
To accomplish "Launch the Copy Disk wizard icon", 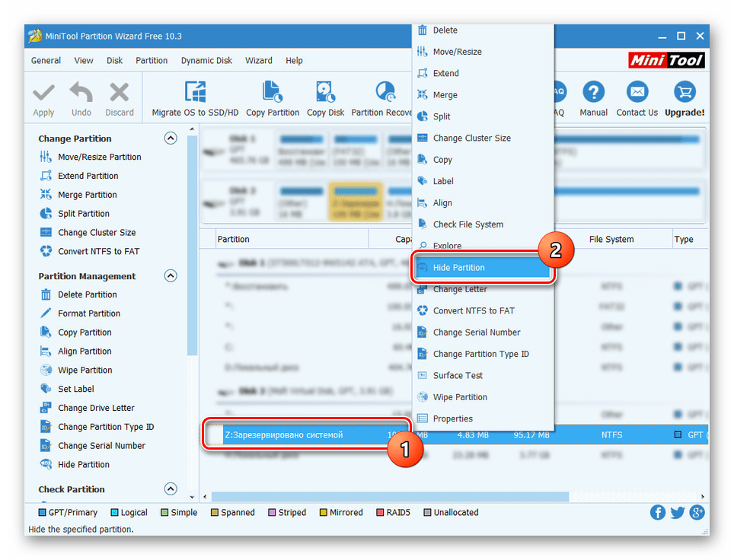I will (325, 92).
